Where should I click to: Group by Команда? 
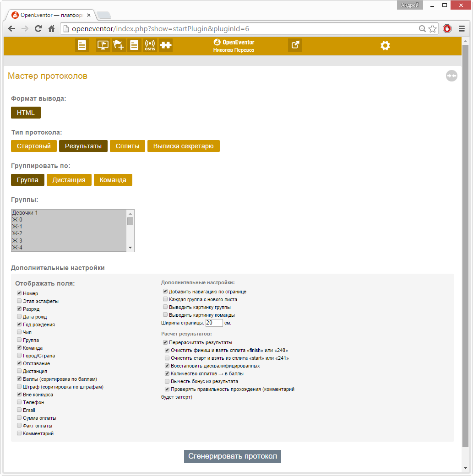(x=113, y=180)
